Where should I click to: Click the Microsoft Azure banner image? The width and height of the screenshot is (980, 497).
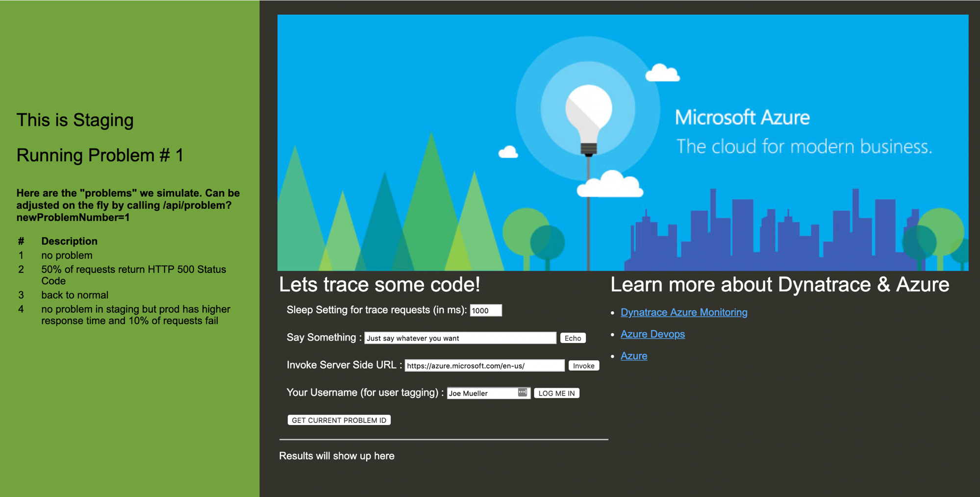(x=623, y=143)
